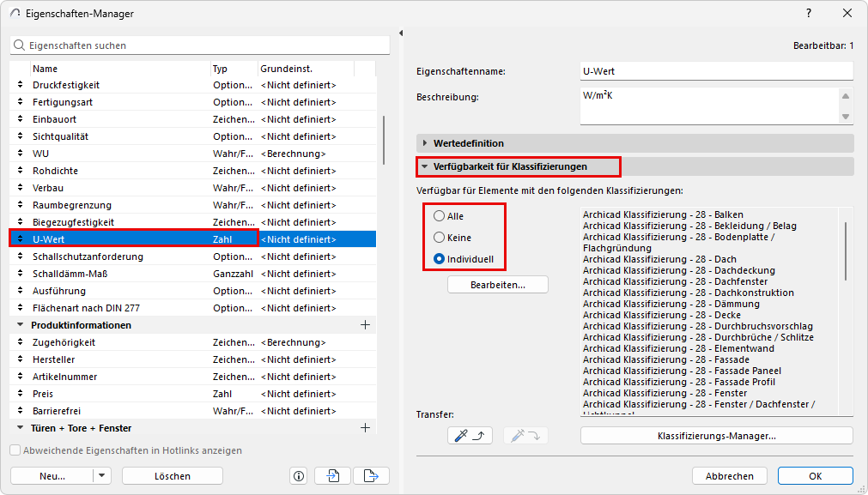This screenshot has height=495, width=868.
Task: Click reorder handle of U-Wert row
Action: point(21,239)
